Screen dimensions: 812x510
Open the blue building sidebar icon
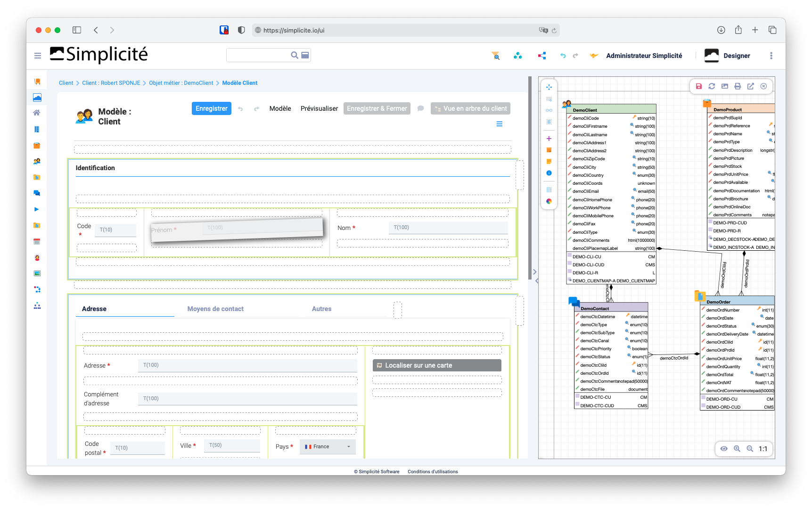coord(37,129)
